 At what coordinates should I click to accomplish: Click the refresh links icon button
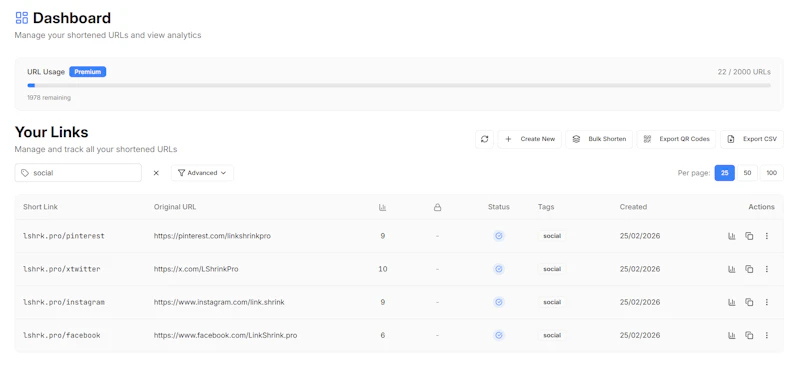tap(484, 139)
